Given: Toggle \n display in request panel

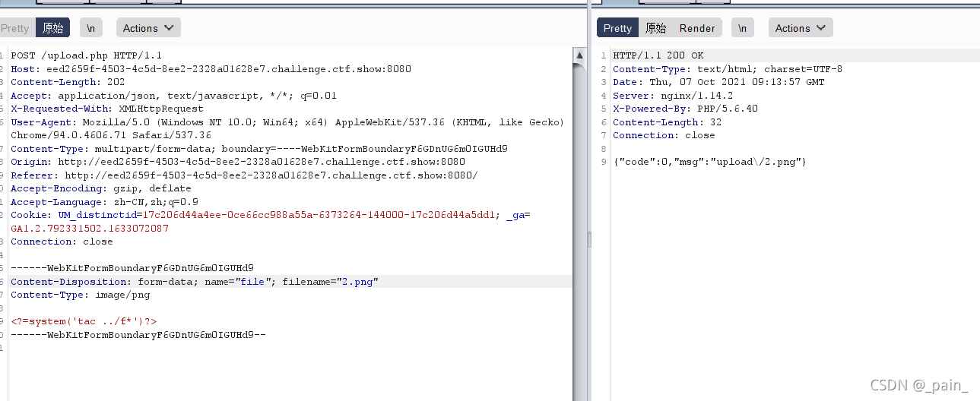Looking at the screenshot, I should [x=90, y=28].
